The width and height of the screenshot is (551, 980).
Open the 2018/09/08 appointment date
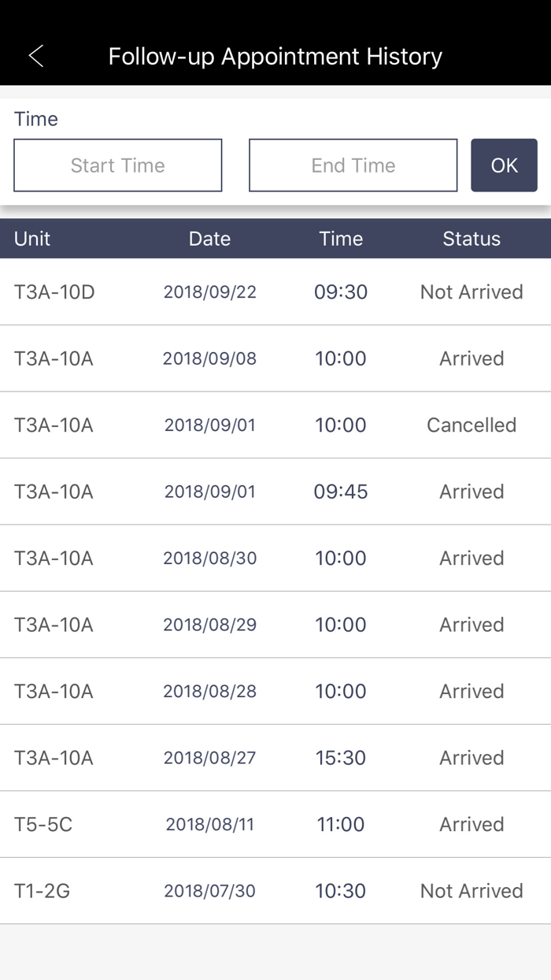point(209,358)
